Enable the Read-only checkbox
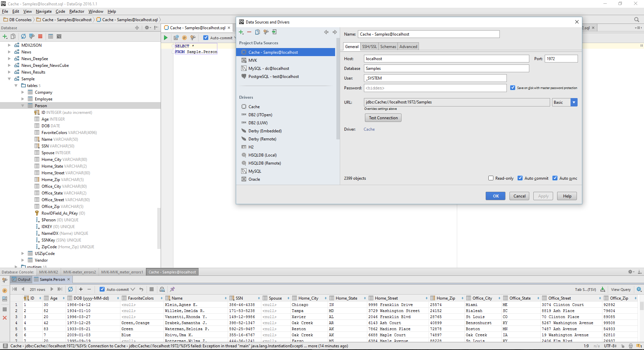644x350 pixels. 491,178
